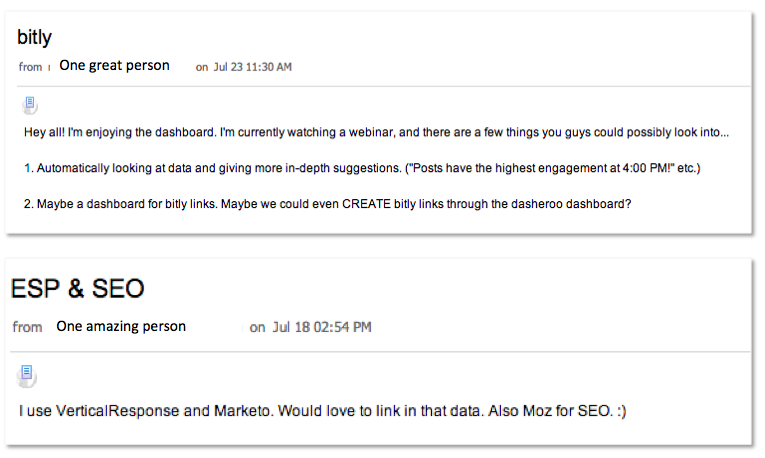The width and height of the screenshot is (765, 458).
Task: Select sender "One great person"
Action: click(114, 66)
